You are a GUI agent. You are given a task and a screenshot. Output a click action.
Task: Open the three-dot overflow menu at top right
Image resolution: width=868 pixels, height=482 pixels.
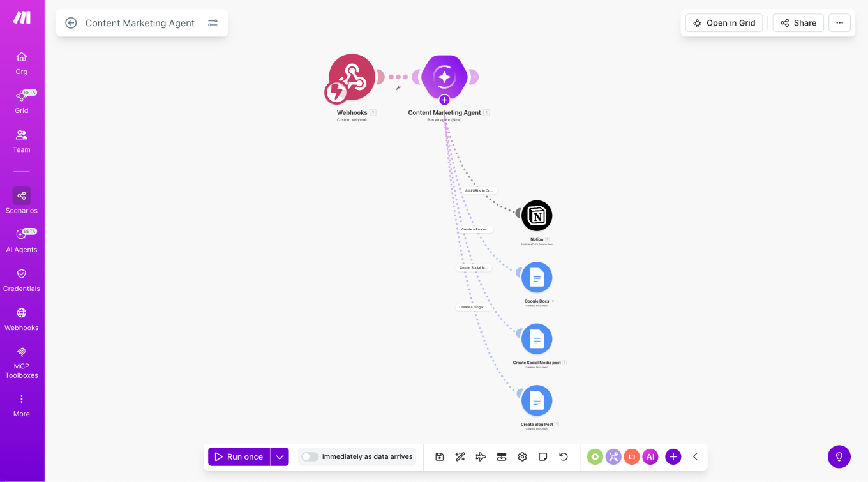tap(840, 23)
